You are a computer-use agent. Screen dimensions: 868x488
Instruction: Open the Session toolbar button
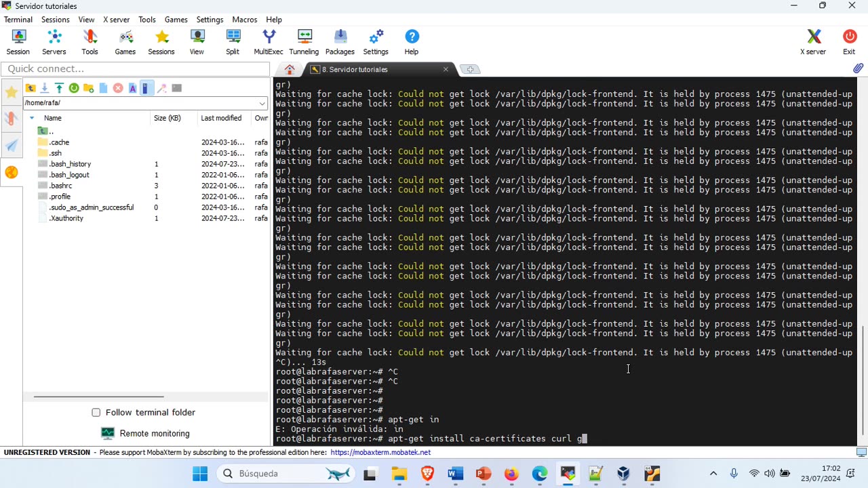click(18, 42)
